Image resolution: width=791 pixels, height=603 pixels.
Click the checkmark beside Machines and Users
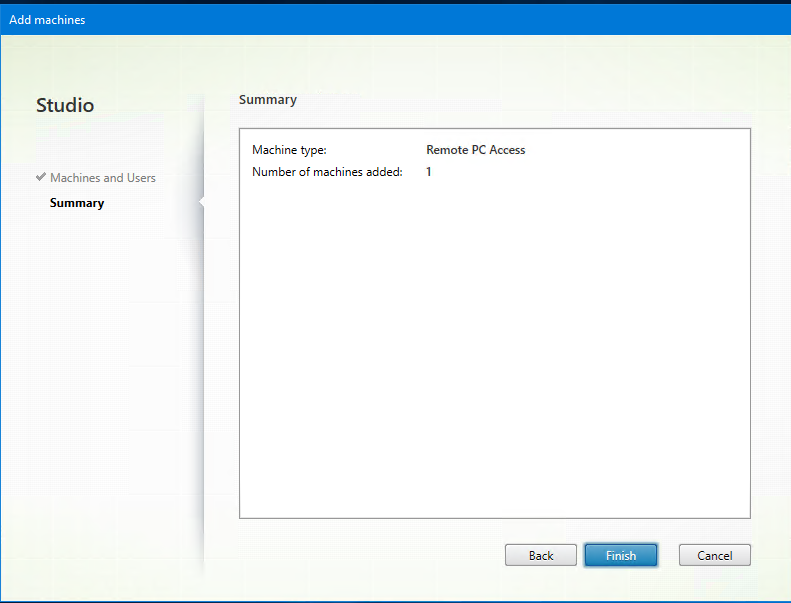(41, 177)
